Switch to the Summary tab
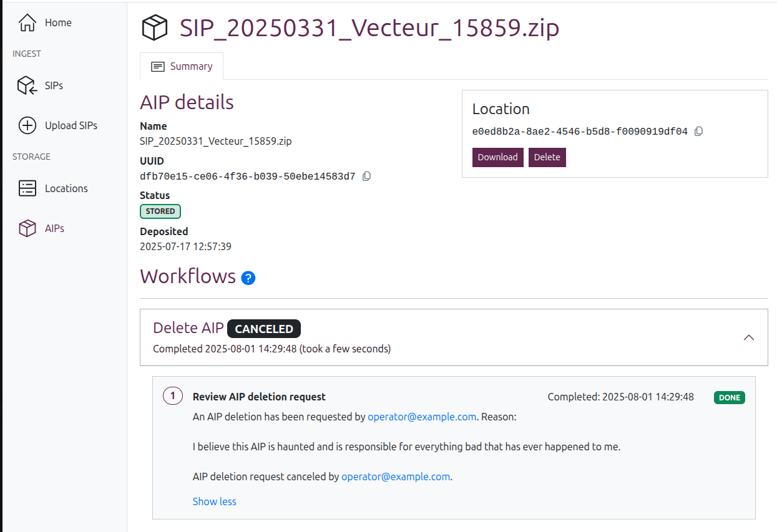Viewport: 777px width, 532px height. (x=182, y=66)
